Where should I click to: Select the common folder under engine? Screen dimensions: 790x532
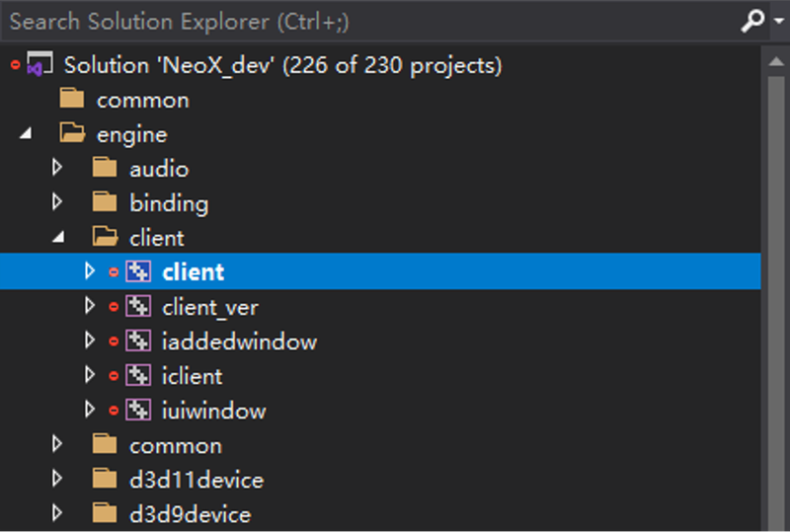point(176,446)
